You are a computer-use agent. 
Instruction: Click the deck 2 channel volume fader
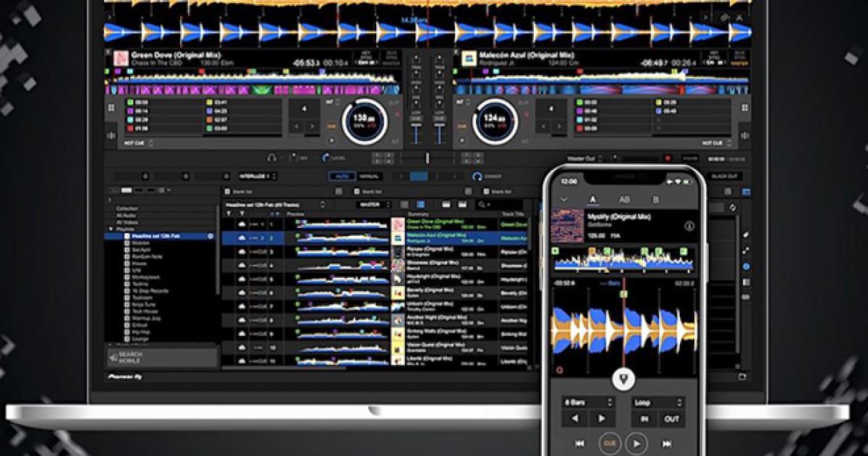point(438,135)
